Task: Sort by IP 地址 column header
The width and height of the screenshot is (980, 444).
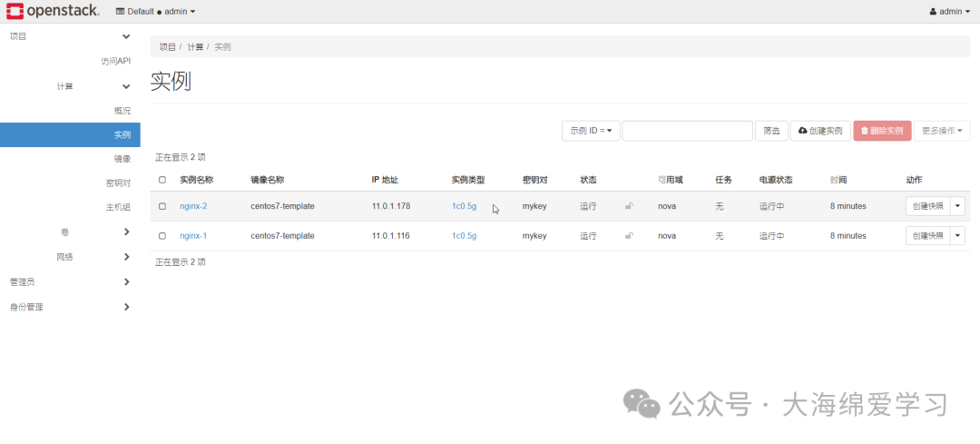Action: pyautogui.click(x=385, y=180)
